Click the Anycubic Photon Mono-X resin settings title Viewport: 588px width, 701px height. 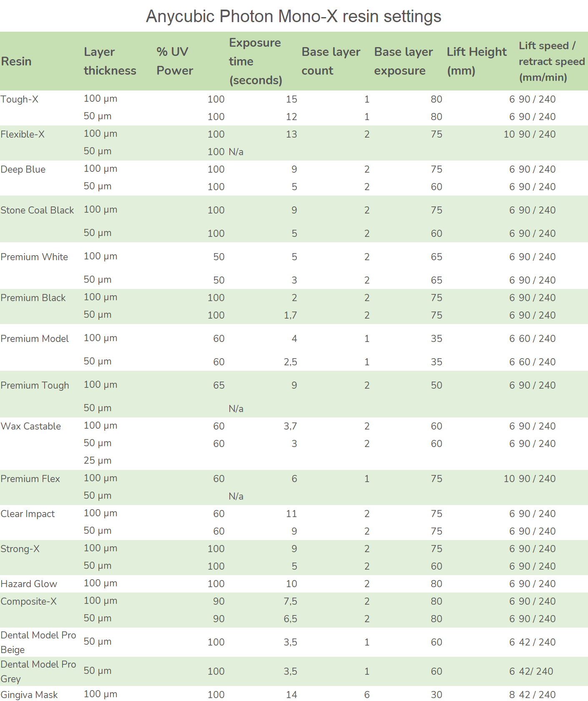tap(294, 17)
